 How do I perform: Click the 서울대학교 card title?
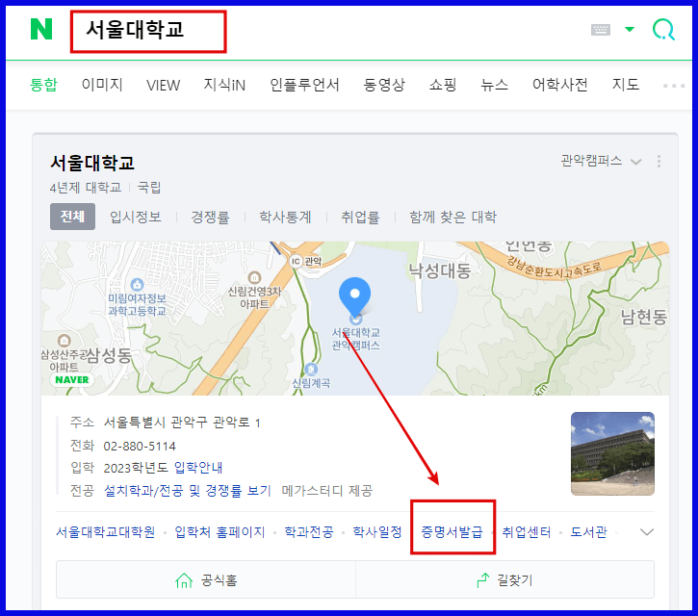tap(92, 163)
